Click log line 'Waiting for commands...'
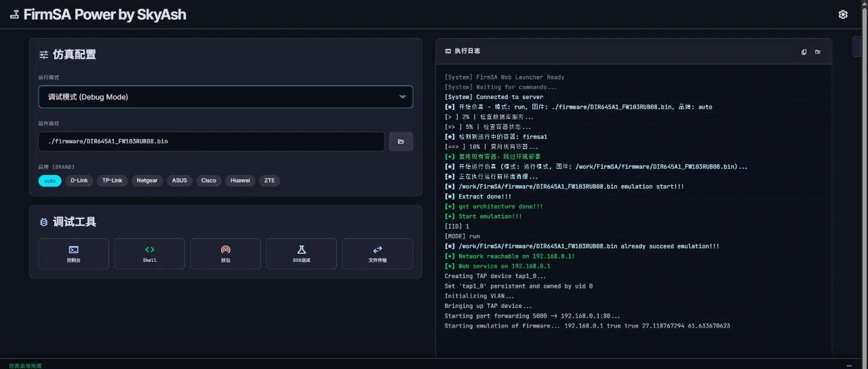The height and width of the screenshot is (369, 868). click(500, 87)
